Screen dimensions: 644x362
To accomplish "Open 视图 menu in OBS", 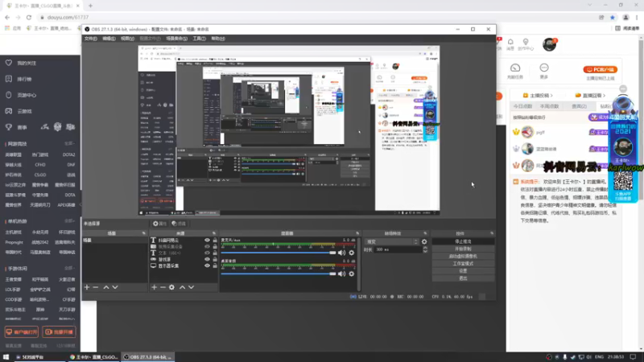I will [x=127, y=39].
